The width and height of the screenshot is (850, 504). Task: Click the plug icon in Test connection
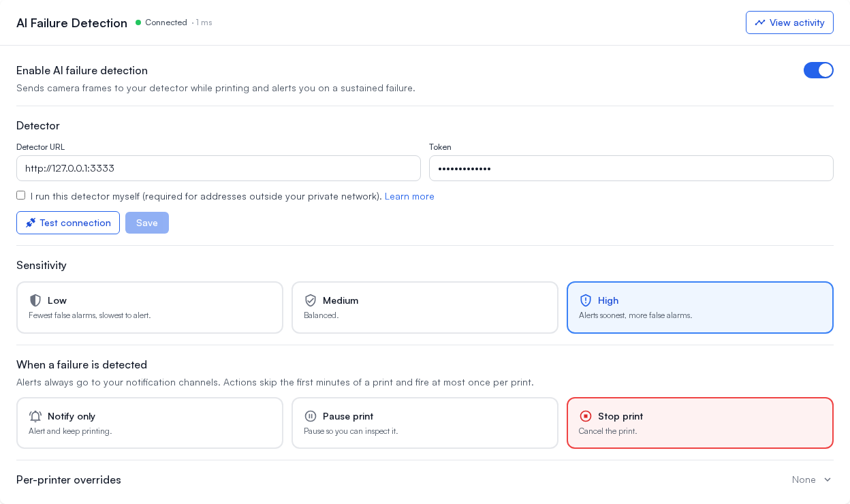click(31, 223)
